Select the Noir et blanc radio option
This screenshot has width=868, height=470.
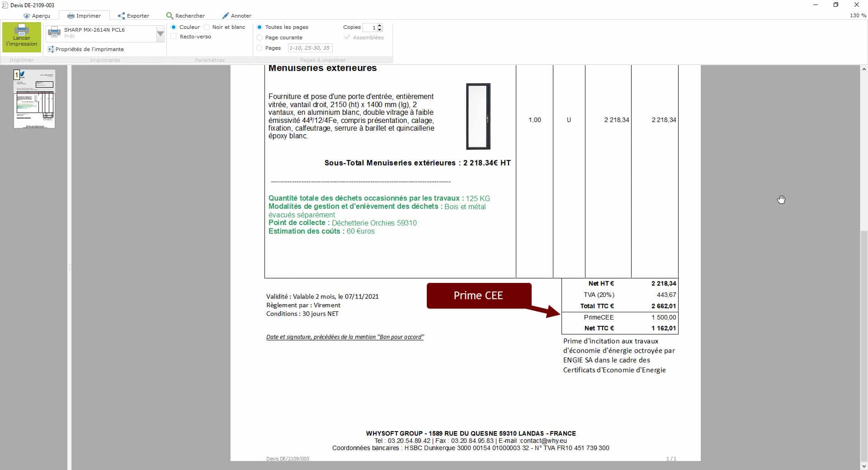pos(207,27)
